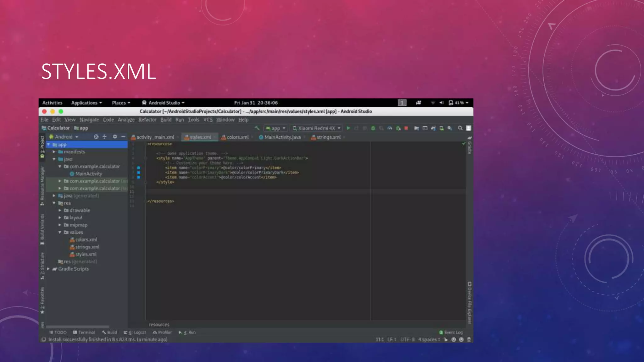The image size is (644, 362).
Task: Open the Android project view dropdown
Action: click(x=64, y=137)
